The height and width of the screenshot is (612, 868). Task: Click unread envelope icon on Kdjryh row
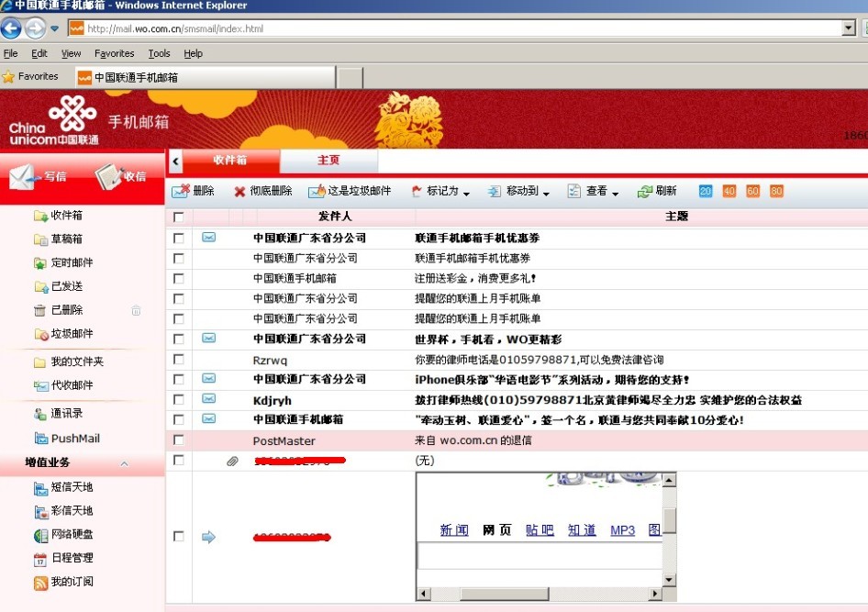point(208,398)
